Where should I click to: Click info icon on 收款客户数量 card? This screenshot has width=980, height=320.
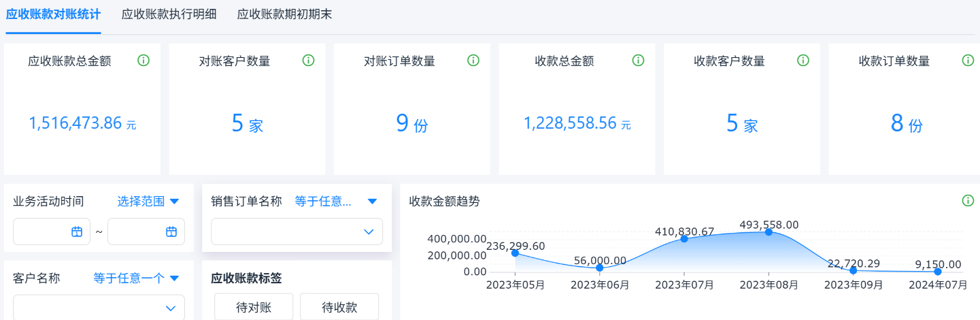coord(803,61)
